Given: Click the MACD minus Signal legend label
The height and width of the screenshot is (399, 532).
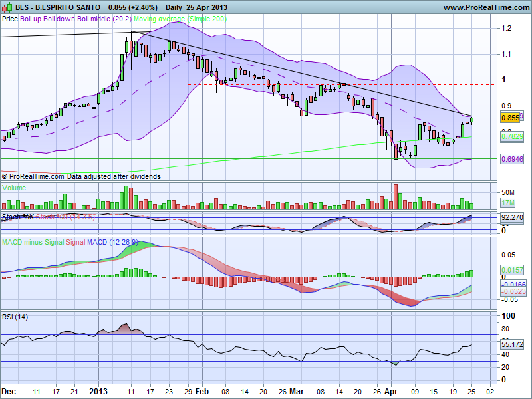Looking at the screenshot, I should (33, 242).
